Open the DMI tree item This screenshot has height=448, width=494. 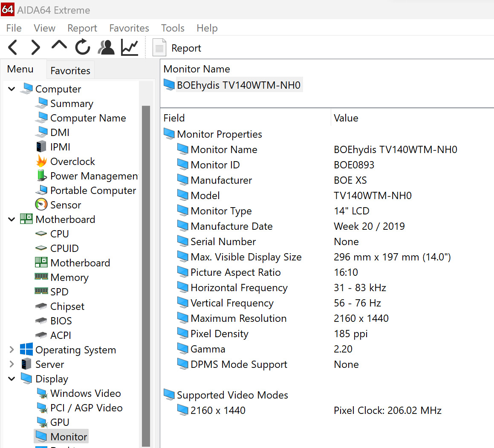point(60,132)
